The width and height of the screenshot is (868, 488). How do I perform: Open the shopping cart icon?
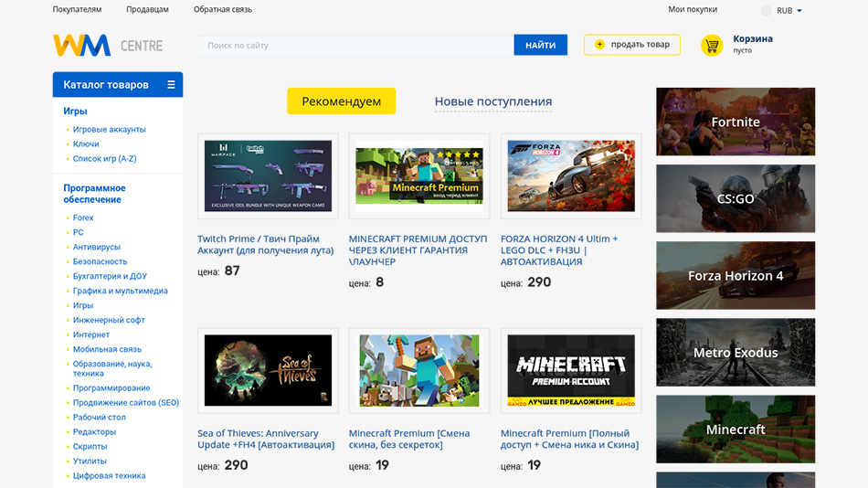pos(712,46)
